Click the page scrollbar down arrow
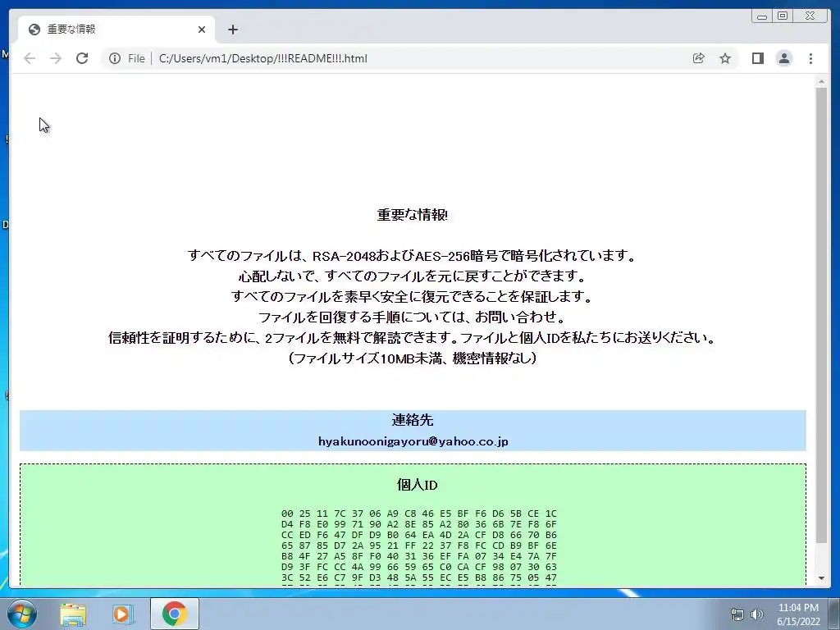 coord(821,578)
